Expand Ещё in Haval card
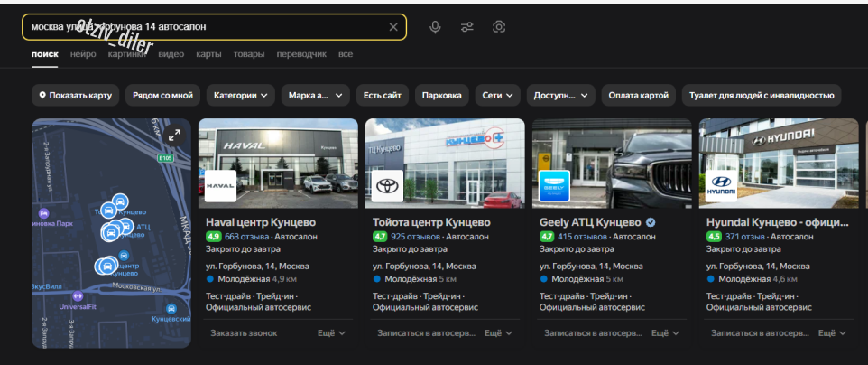Viewport: 868px width, 365px height. point(331,333)
